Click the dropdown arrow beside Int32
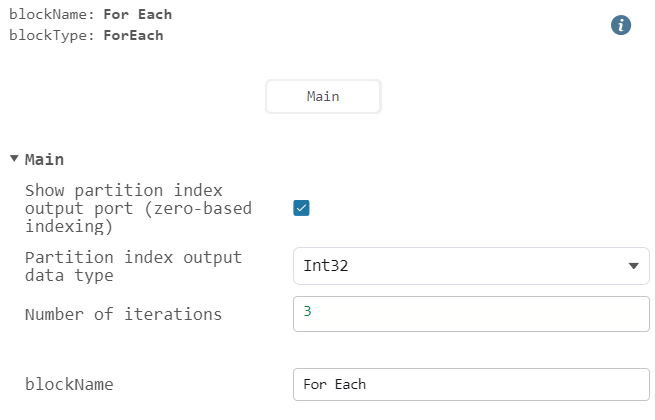This screenshot has height=420, width=655. pos(632,266)
